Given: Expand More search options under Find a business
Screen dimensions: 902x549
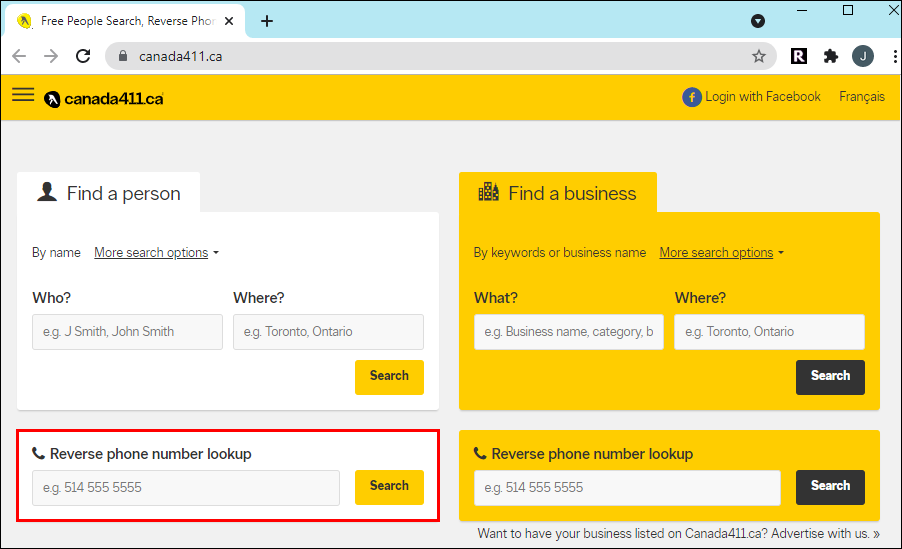Looking at the screenshot, I should pyautogui.click(x=721, y=253).
